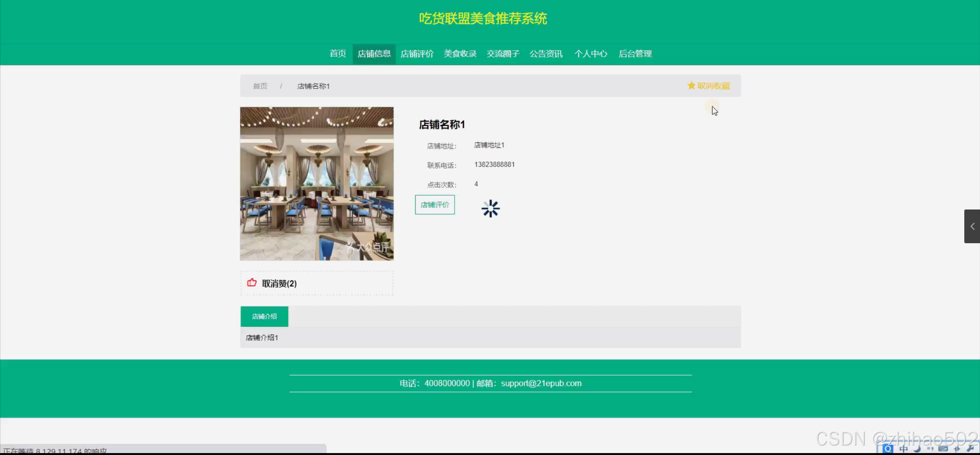Toggle 取消收藏 favorite status

click(713, 86)
